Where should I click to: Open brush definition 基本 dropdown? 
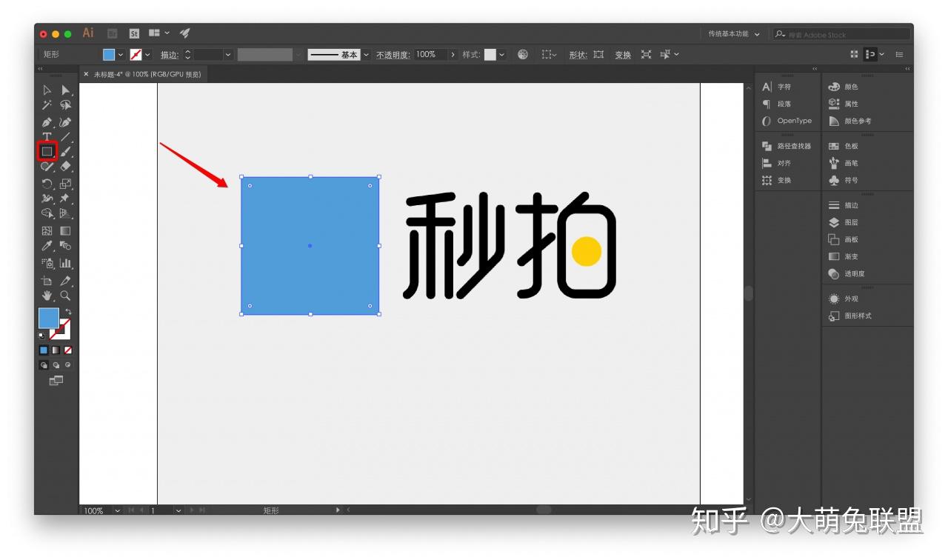[x=366, y=55]
